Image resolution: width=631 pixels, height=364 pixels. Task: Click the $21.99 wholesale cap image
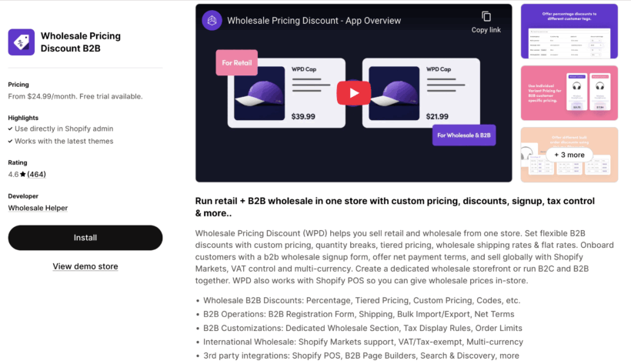(x=394, y=93)
